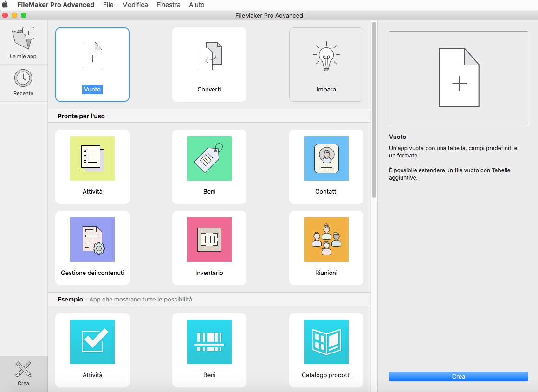Click the Vuoto title in details pane
The image size is (538, 392).
[398, 137]
